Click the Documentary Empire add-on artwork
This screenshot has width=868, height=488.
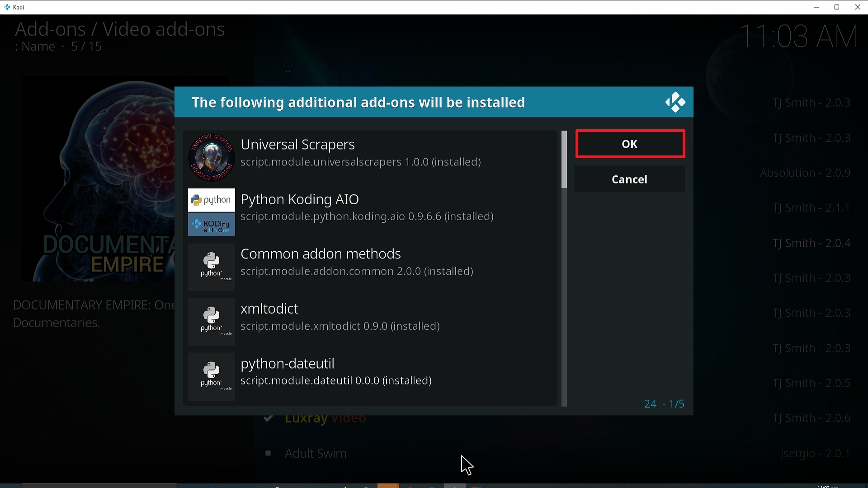(x=99, y=180)
